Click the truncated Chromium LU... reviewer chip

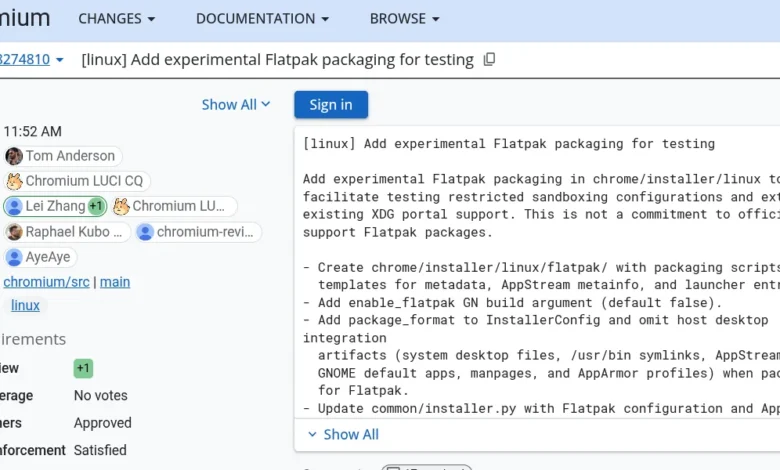click(174, 206)
